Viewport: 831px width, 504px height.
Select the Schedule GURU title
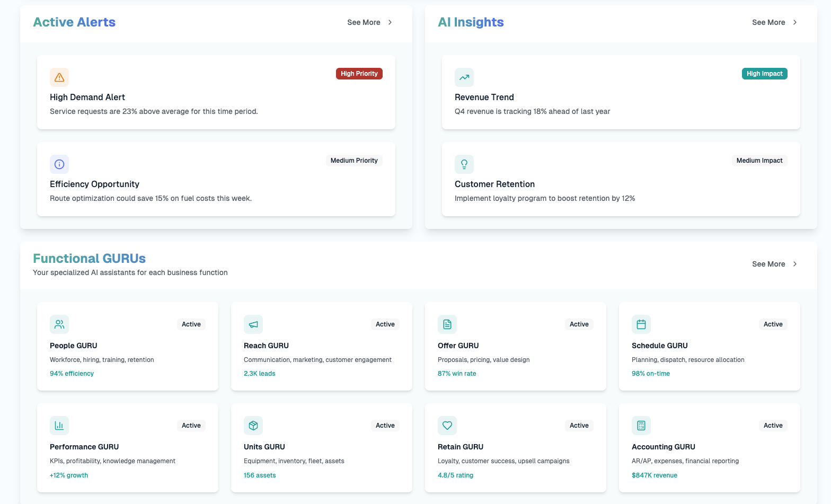point(660,346)
